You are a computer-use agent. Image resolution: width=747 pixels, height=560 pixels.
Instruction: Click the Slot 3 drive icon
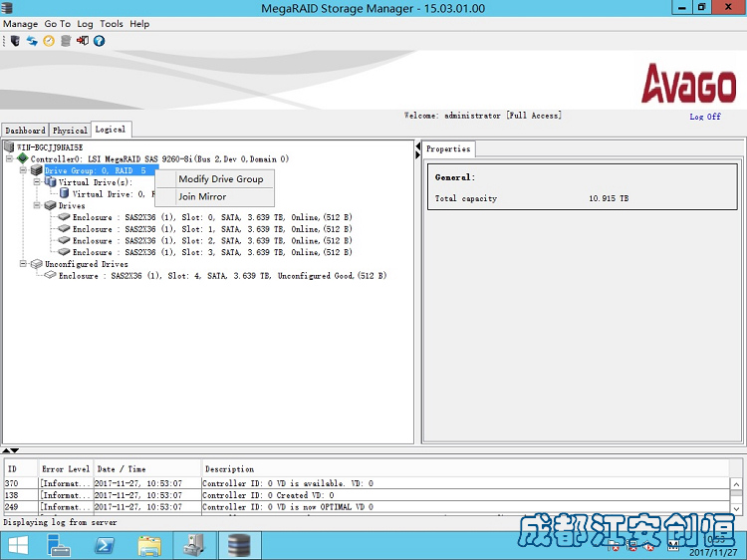[64, 252]
